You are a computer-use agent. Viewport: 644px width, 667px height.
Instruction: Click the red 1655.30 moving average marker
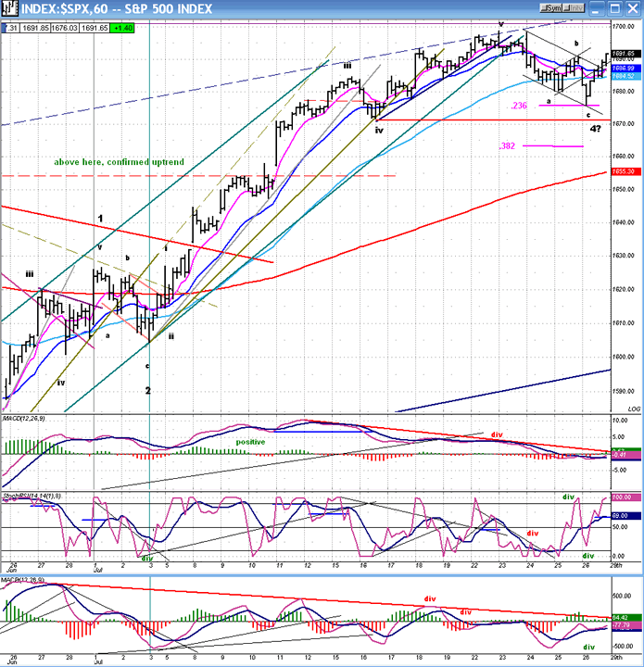625,171
